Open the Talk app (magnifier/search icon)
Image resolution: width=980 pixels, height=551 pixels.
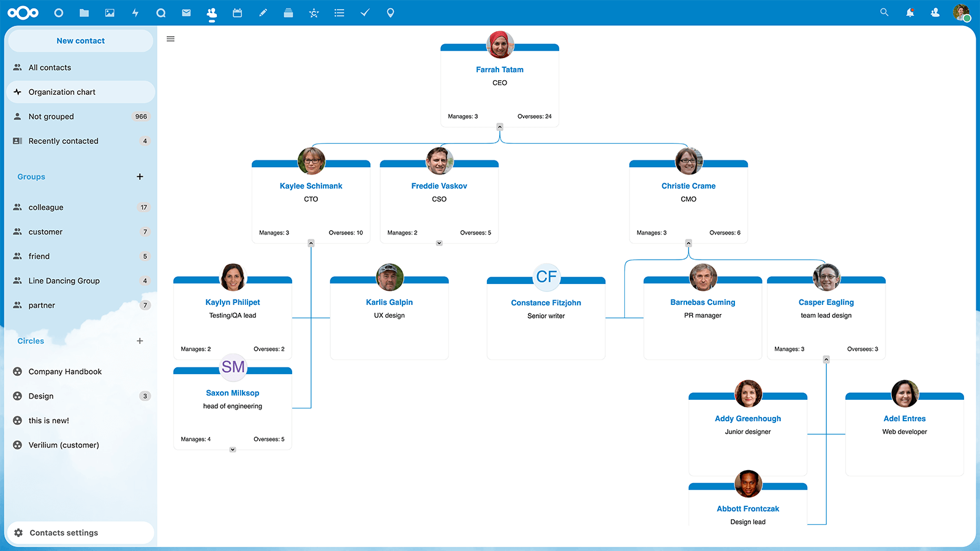tap(160, 12)
